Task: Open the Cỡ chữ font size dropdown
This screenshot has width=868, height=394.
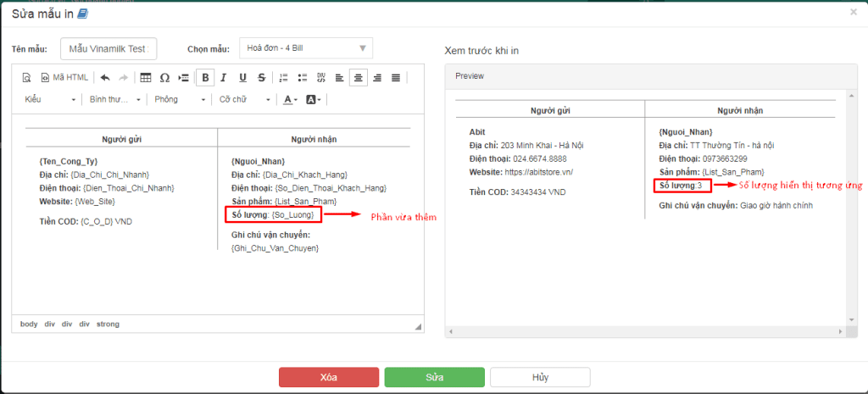Action: [245, 100]
